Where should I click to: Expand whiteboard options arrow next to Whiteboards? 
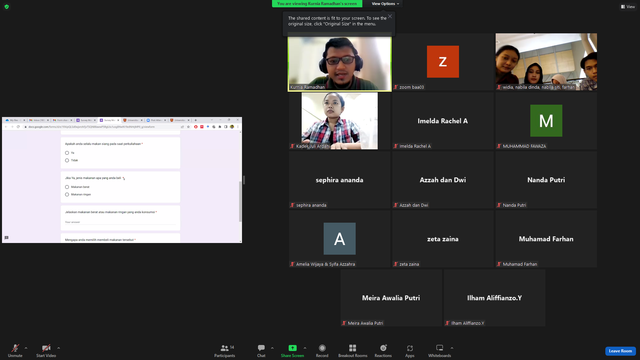pos(452,348)
